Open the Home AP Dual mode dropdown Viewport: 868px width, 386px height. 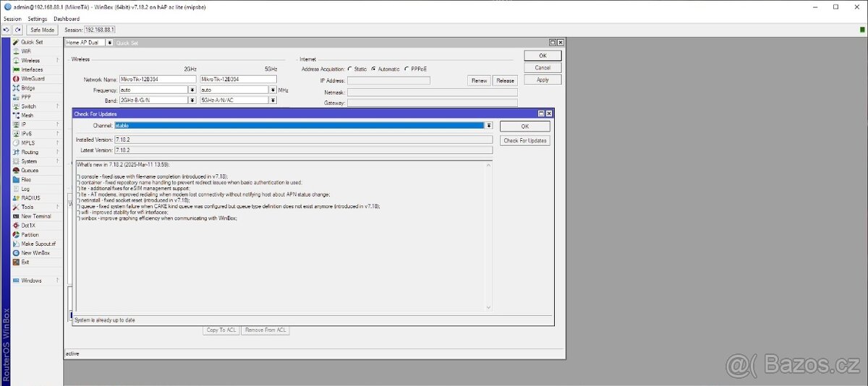[x=110, y=43]
